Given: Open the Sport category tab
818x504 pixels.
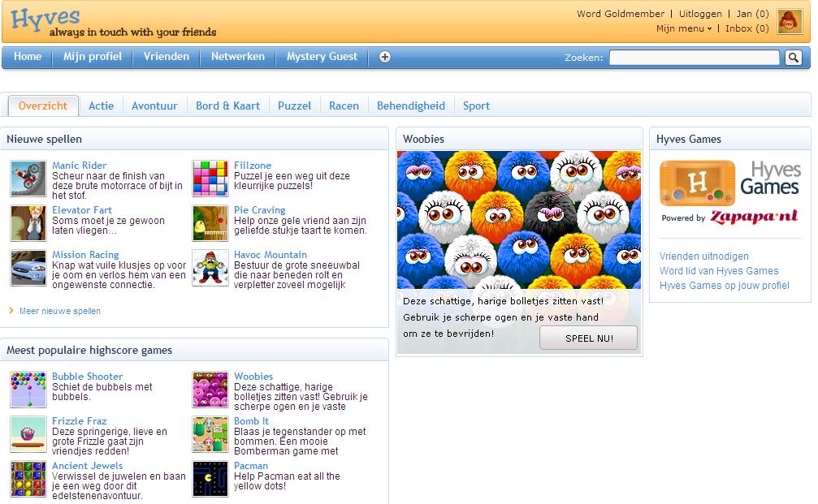Looking at the screenshot, I should point(476,106).
